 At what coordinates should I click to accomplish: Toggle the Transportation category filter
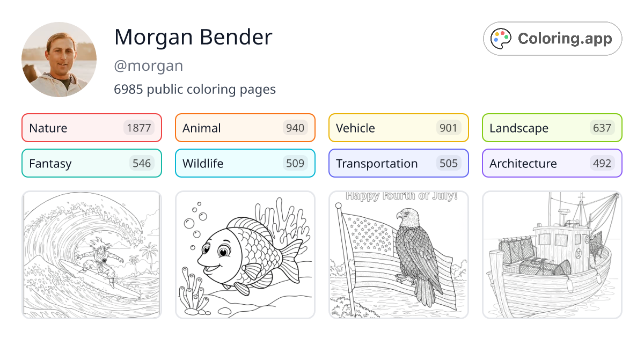coord(398,163)
